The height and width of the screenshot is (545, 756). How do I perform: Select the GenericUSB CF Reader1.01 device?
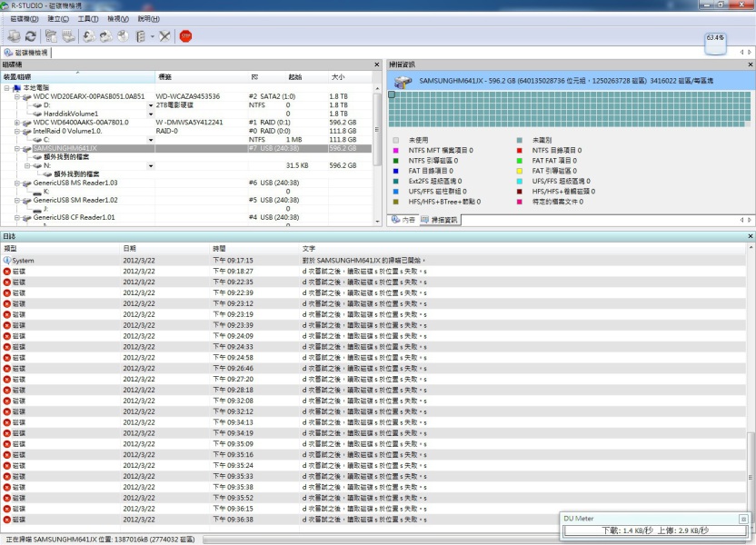[75, 218]
